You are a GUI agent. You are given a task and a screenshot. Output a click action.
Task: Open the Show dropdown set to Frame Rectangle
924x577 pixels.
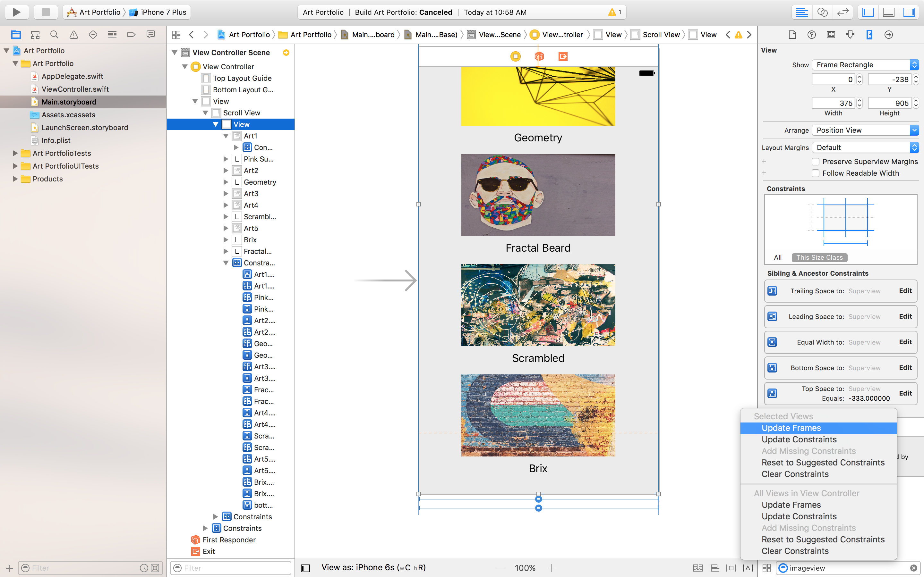click(x=864, y=64)
